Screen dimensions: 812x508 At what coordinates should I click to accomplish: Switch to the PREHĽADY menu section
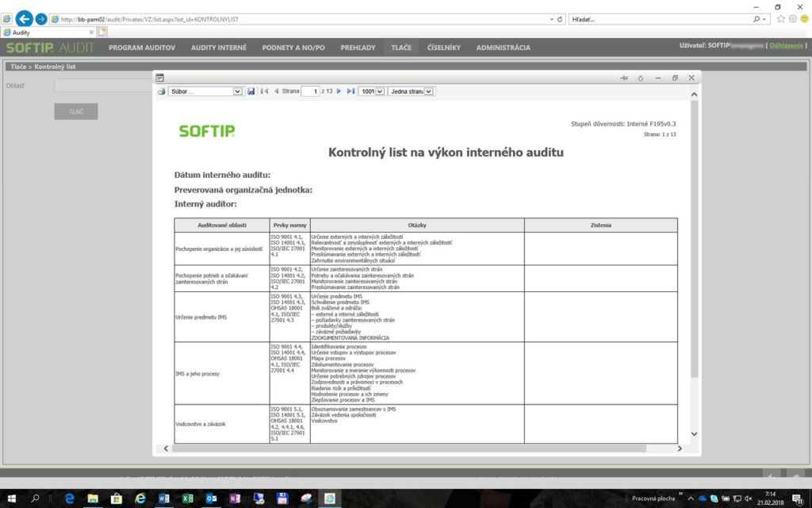coord(358,47)
